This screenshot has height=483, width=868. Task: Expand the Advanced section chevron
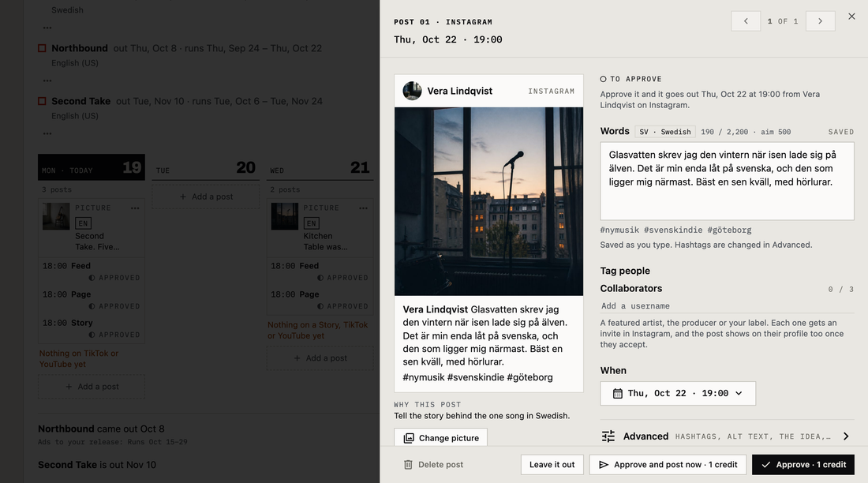pos(846,436)
